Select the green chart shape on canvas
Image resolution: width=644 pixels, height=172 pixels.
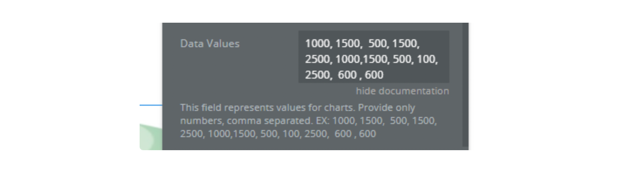coord(151,137)
